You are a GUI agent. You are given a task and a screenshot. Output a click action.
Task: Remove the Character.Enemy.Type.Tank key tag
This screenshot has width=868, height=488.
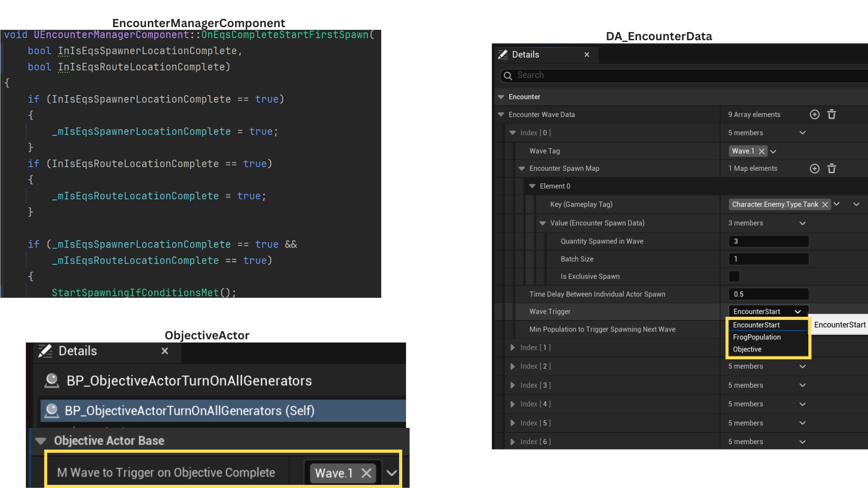pos(825,205)
